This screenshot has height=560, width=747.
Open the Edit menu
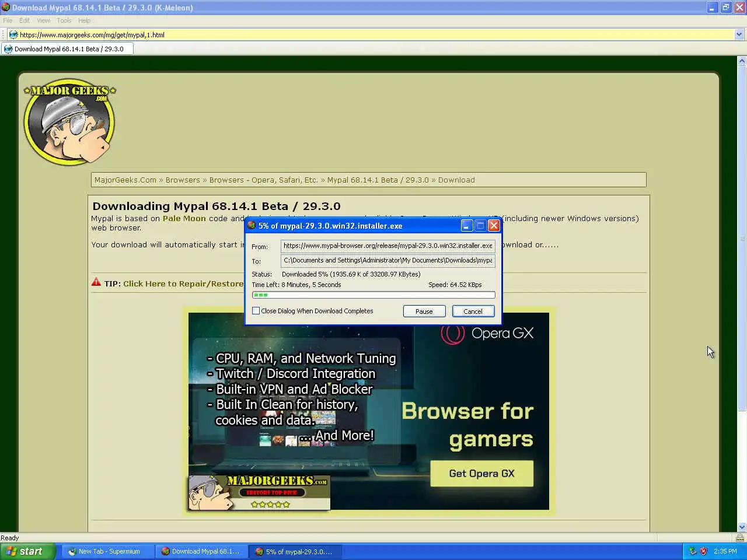(25, 20)
